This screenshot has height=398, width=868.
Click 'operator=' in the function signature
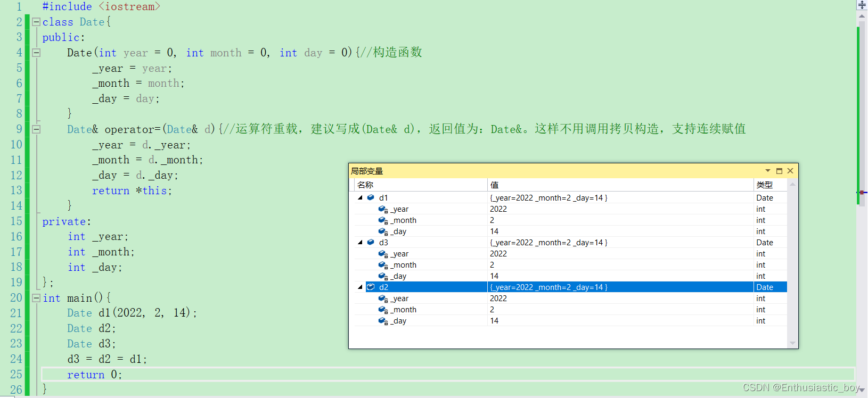click(x=133, y=129)
